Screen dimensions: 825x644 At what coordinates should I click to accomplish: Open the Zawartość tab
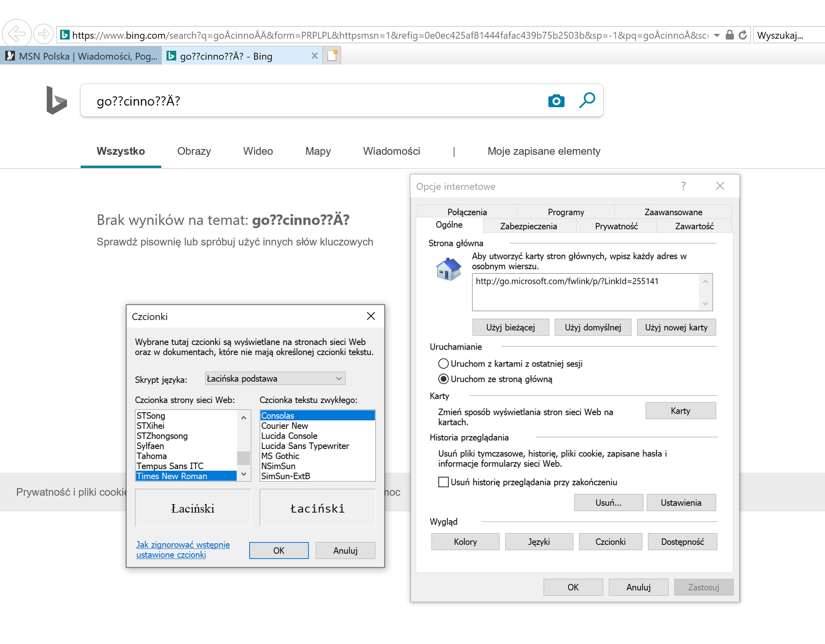(x=694, y=226)
